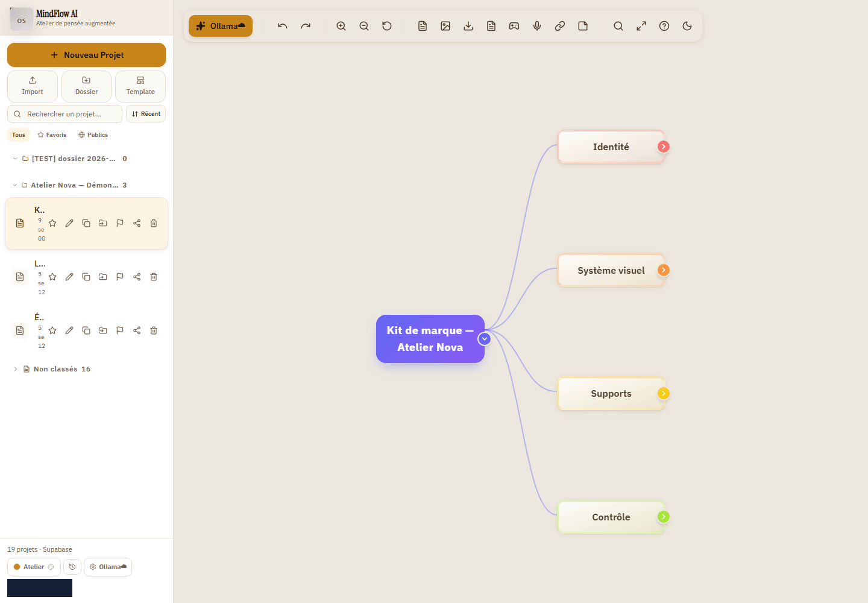
Task: Star the project starting with É
Action: (52, 330)
